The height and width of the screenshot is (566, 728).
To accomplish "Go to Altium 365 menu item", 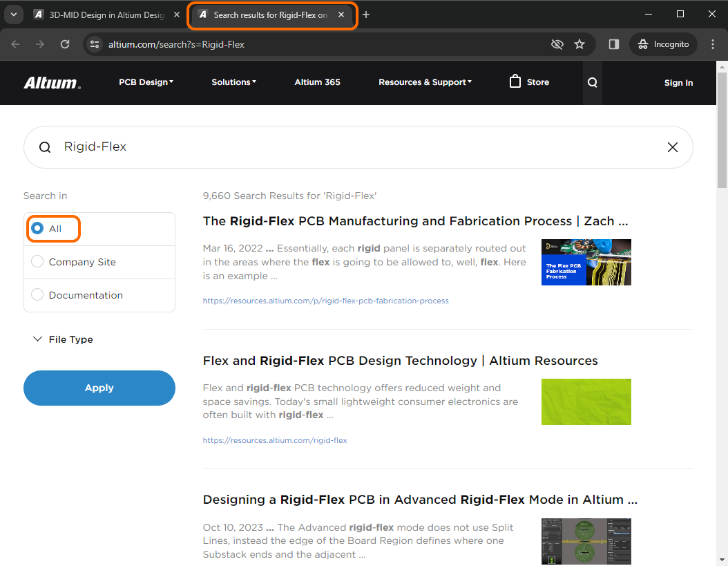I will click(318, 82).
